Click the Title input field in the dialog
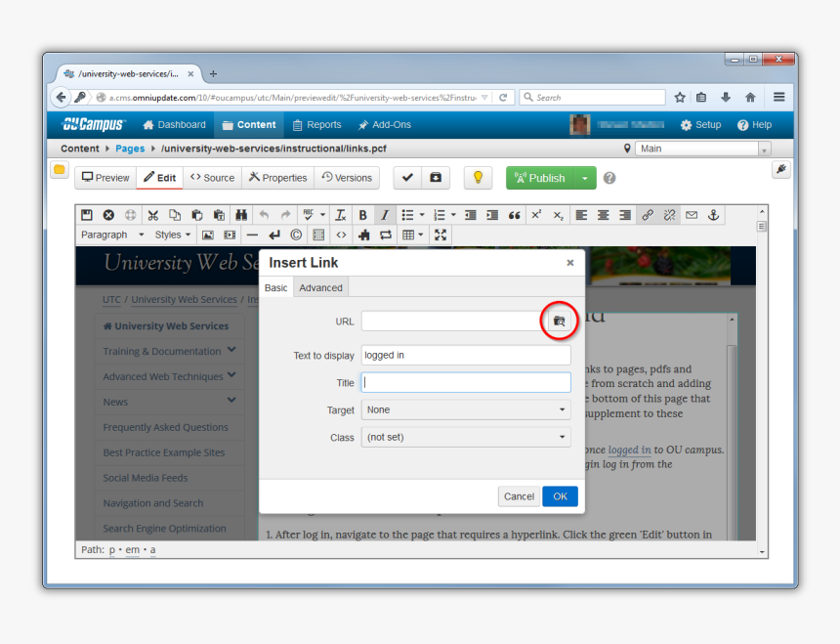The image size is (840, 644). (466, 382)
